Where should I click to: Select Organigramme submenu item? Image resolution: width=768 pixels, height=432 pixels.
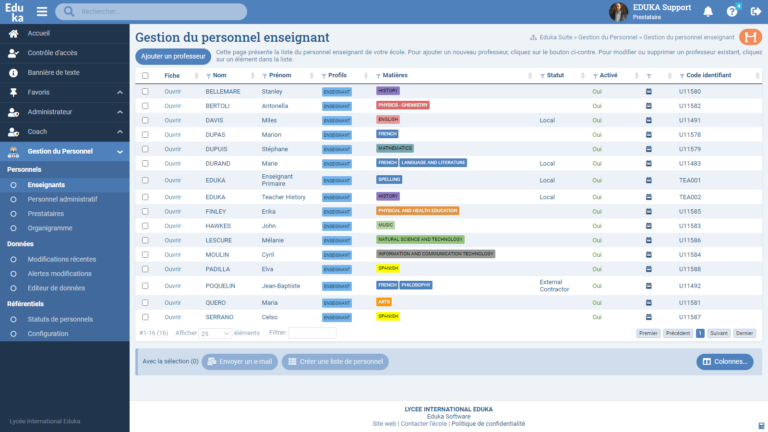coord(50,228)
